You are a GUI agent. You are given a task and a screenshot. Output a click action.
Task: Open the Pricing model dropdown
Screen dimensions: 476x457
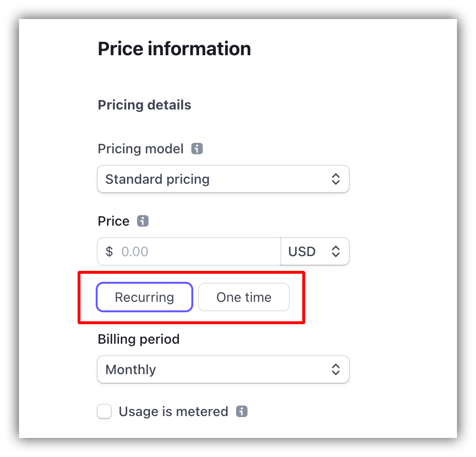(x=223, y=179)
